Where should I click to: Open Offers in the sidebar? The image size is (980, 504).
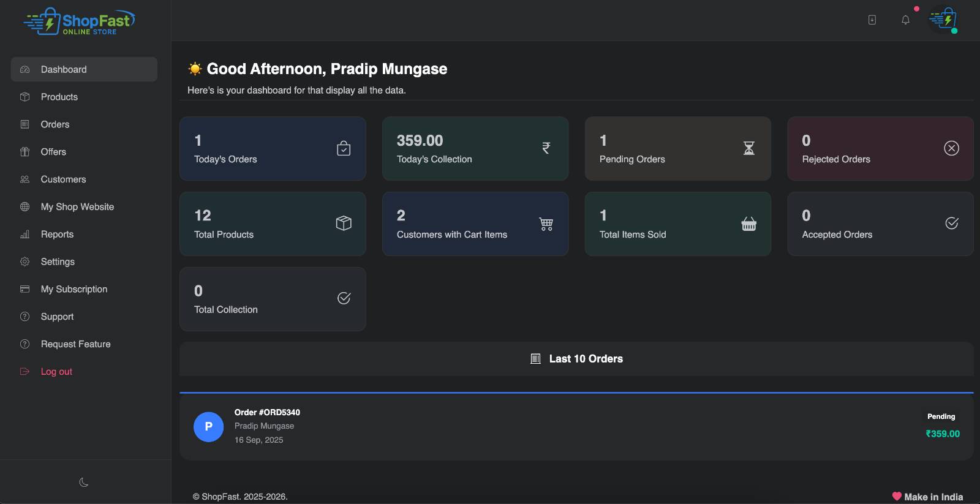pyautogui.click(x=53, y=152)
